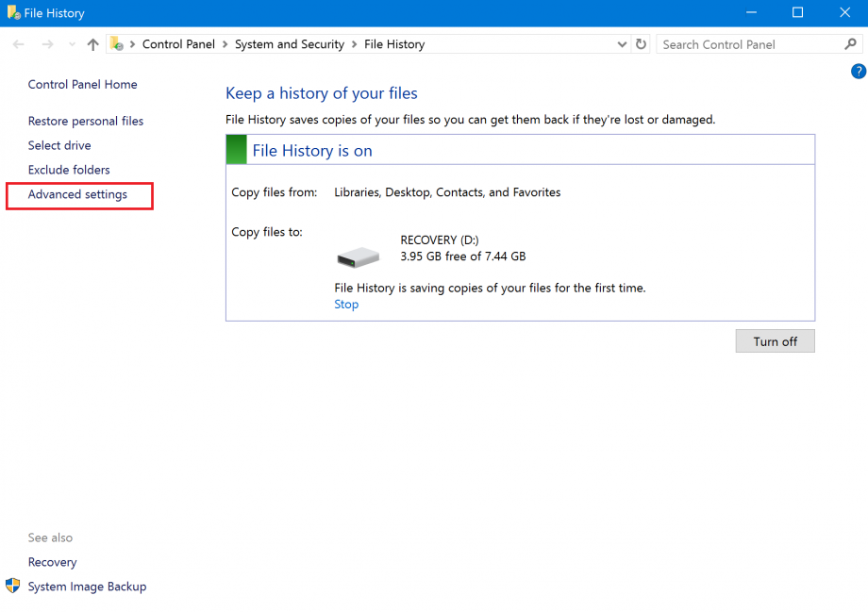
Task: Open Advanced settings
Action: [x=77, y=194]
